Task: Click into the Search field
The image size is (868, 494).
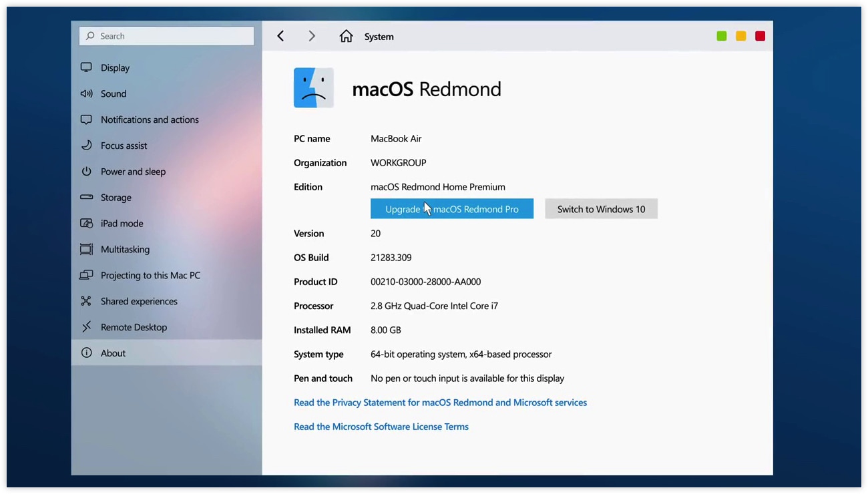Action: click(167, 36)
